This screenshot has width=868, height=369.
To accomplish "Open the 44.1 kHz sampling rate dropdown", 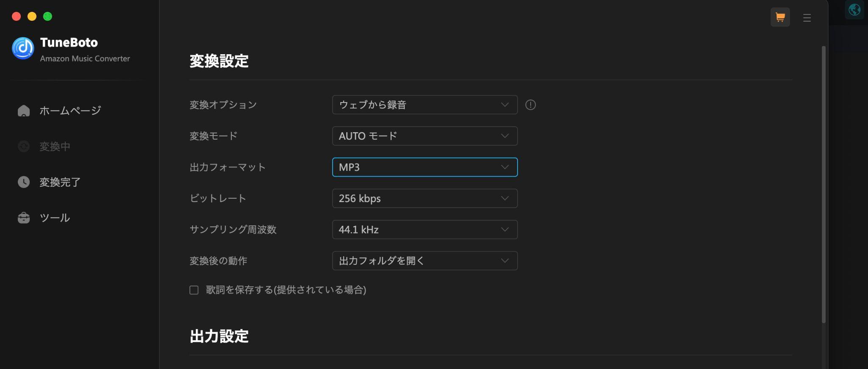I will tap(425, 230).
